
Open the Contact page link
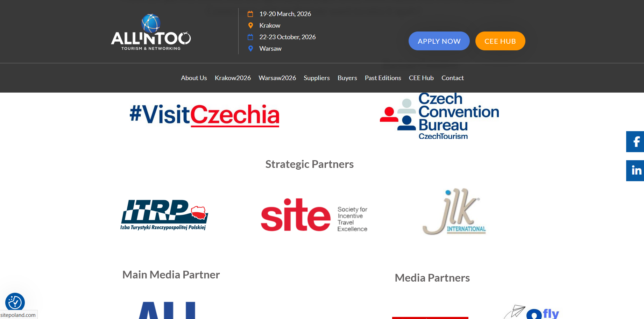coord(452,78)
